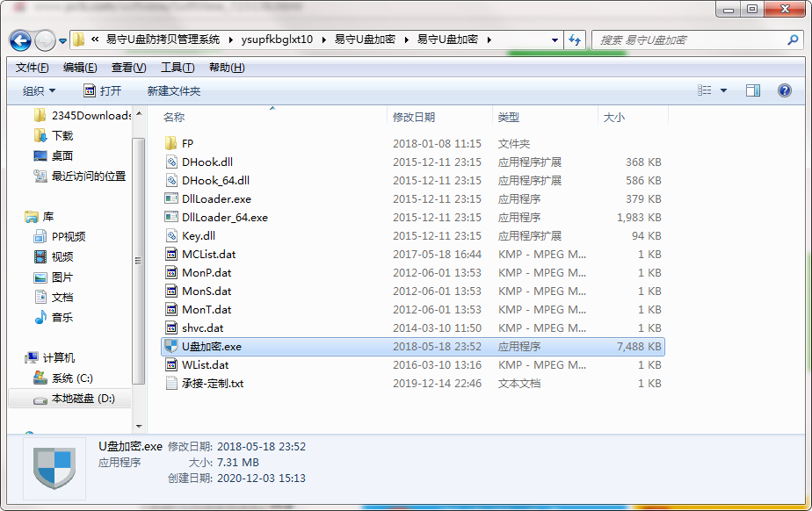The width and height of the screenshot is (812, 511).
Task: Open the 组织 dropdown menu
Action: point(39,91)
